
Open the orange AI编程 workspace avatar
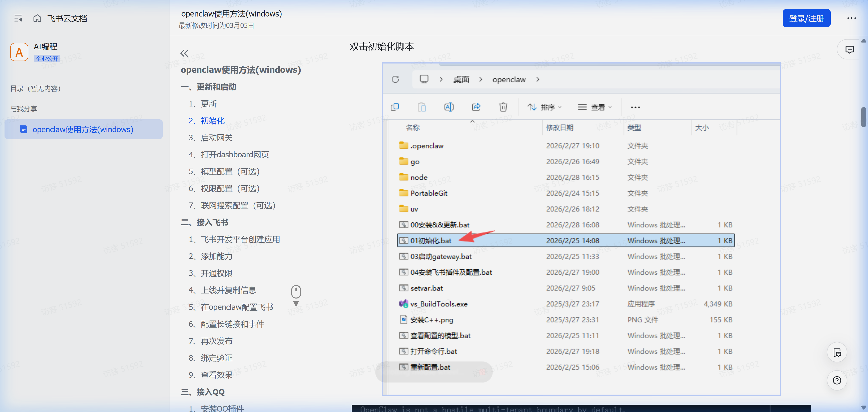click(x=19, y=52)
